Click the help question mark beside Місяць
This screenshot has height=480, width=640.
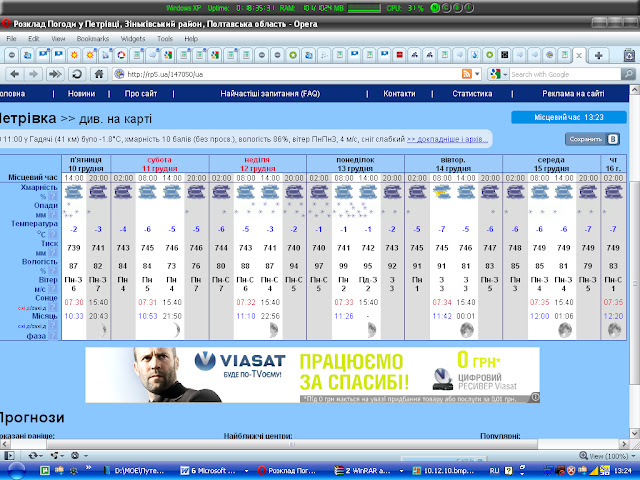[53, 326]
